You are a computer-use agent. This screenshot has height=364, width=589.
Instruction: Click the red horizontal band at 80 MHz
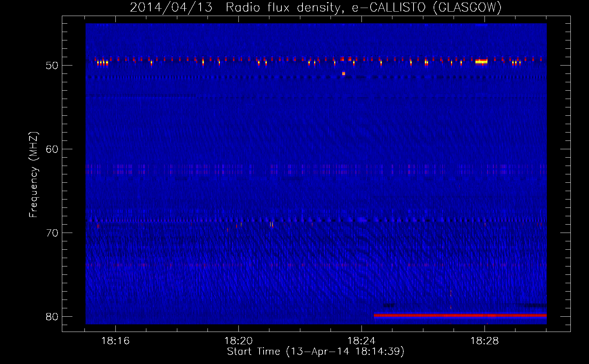460,315
